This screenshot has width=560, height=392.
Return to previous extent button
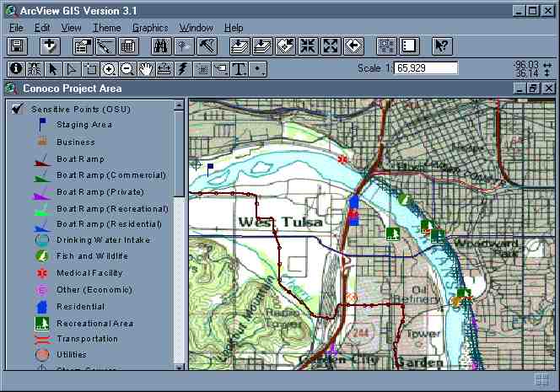(353, 46)
